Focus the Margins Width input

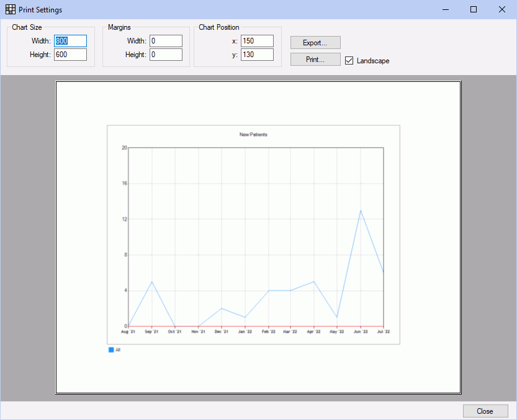[x=166, y=41]
